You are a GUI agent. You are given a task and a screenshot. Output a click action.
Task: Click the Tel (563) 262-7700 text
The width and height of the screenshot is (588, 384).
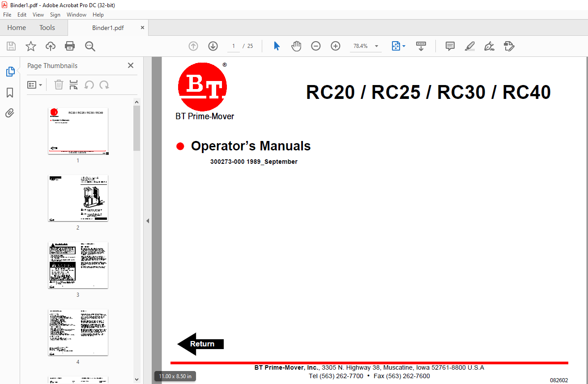point(336,376)
